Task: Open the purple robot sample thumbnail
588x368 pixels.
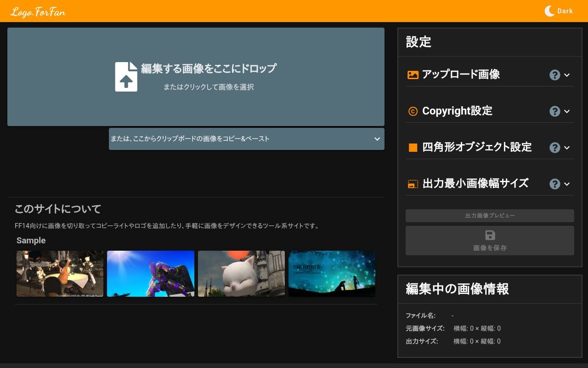Action: (x=151, y=274)
